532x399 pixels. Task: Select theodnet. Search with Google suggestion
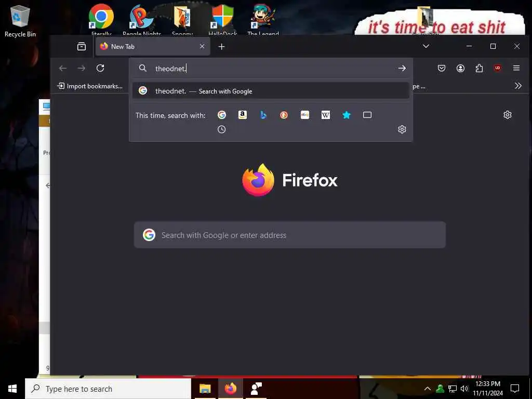point(271,91)
